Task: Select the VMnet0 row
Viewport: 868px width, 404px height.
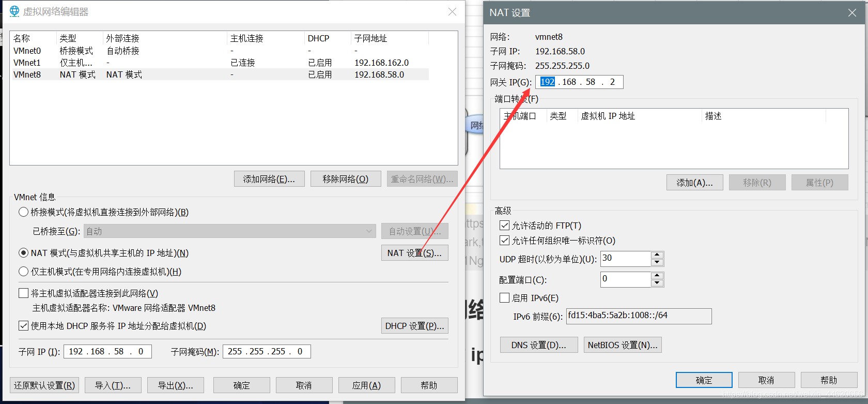Action: tap(220, 51)
